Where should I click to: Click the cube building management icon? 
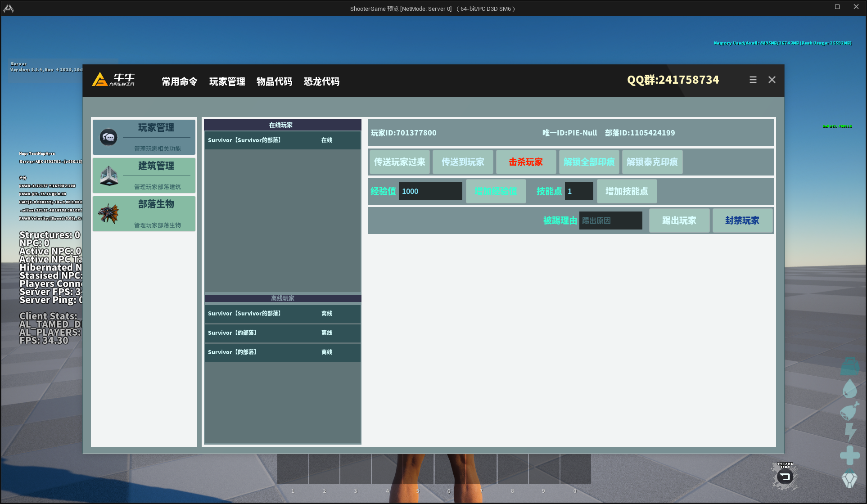(x=108, y=175)
